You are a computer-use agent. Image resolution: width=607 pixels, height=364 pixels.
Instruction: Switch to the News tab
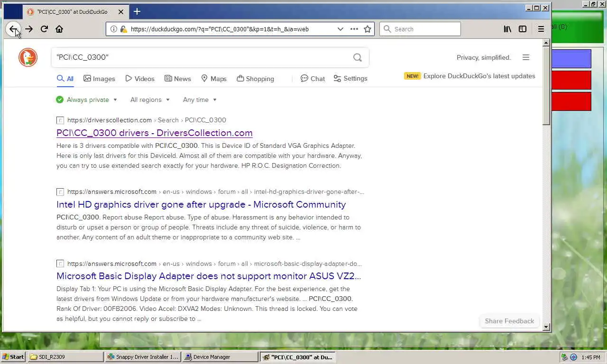pyautogui.click(x=178, y=79)
